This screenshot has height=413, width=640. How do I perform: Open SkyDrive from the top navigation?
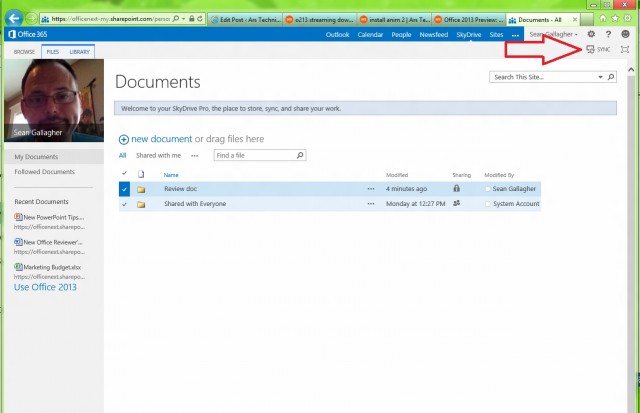coord(469,35)
